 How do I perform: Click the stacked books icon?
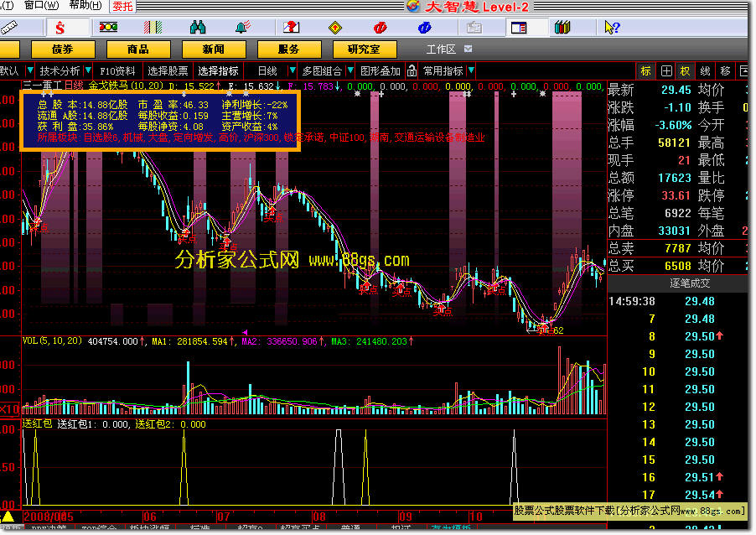click(x=562, y=27)
